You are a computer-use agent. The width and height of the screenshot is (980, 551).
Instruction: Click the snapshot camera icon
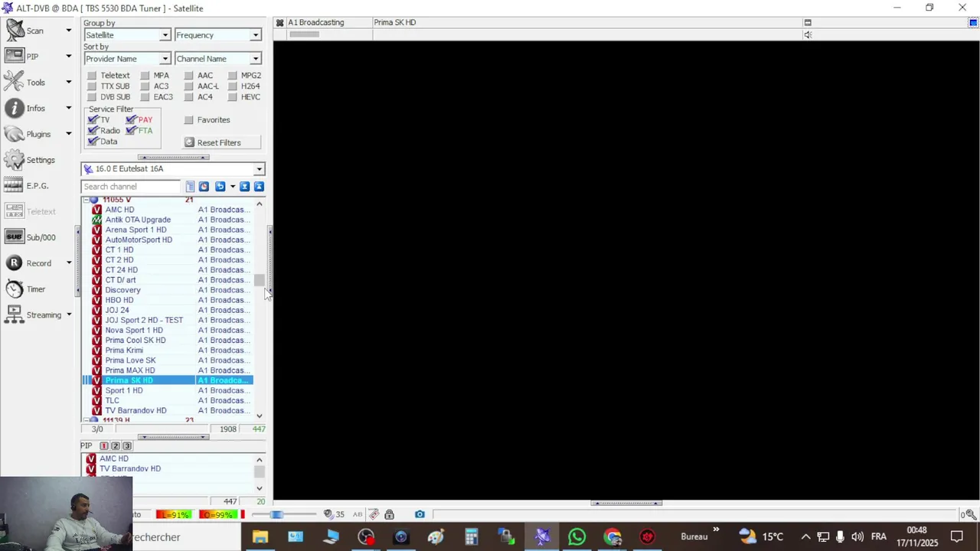coord(420,514)
